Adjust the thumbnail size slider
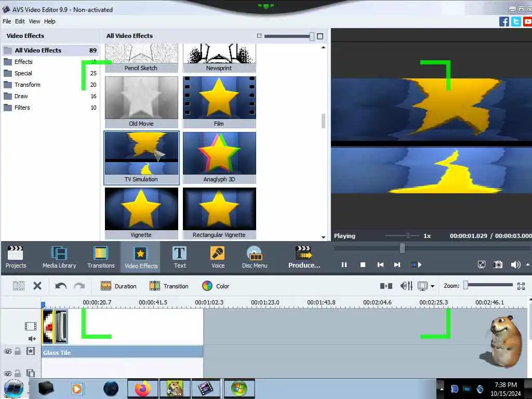Image resolution: width=532 pixels, height=399 pixels. pos(312,36)
